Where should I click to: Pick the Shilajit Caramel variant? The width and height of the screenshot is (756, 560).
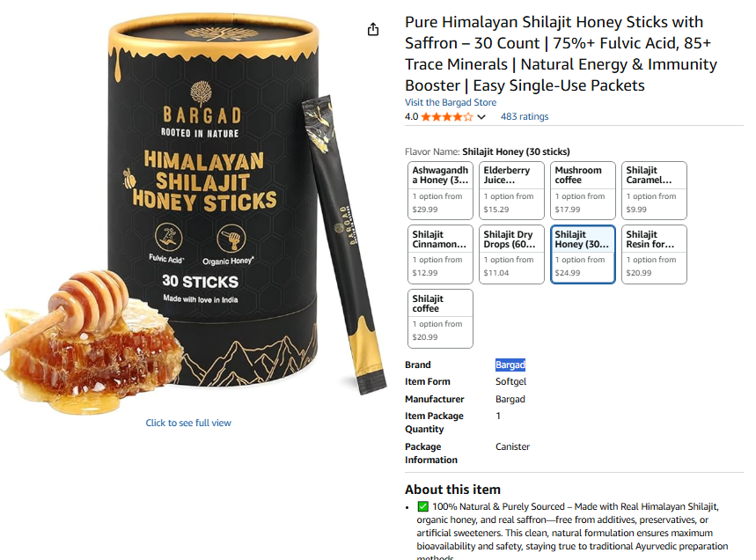click(x=653, y=190)
